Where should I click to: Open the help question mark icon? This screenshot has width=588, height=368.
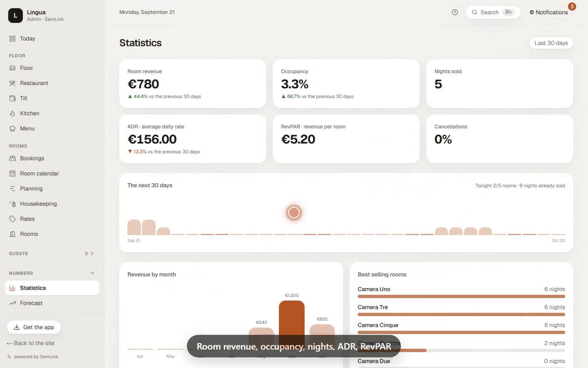click(x=455, y=12)
